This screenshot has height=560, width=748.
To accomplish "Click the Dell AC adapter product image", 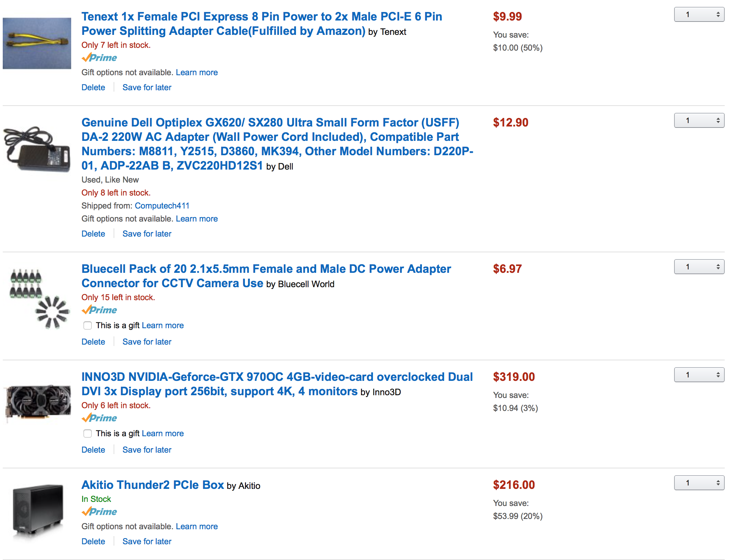I will point(37,149).
